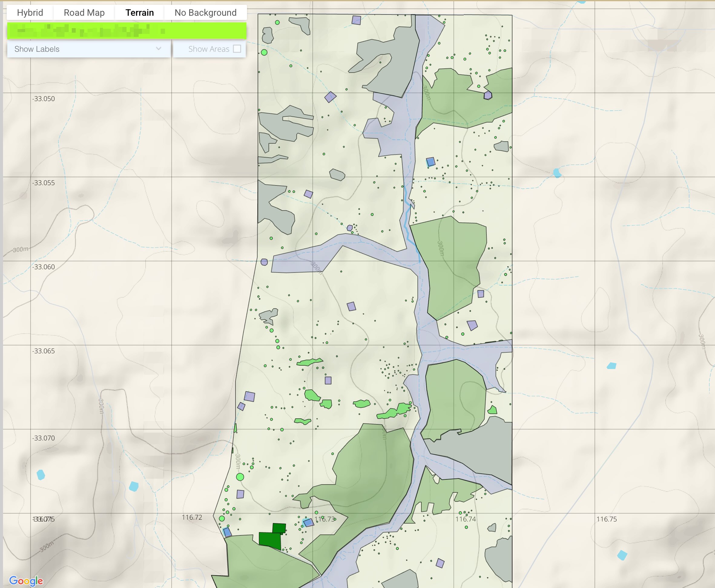Click the latitude label -33.070
This screenshot has width=715, height=588.
coord(43,438)
